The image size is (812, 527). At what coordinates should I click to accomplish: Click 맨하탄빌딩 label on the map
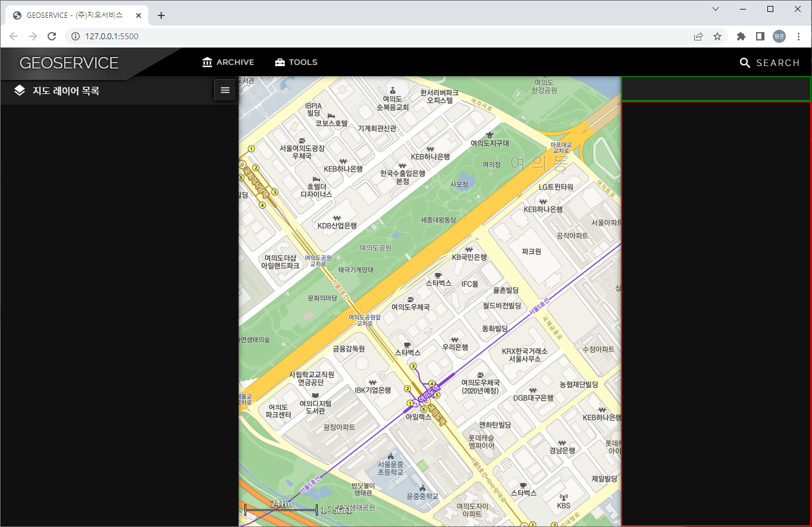[496, 425]
